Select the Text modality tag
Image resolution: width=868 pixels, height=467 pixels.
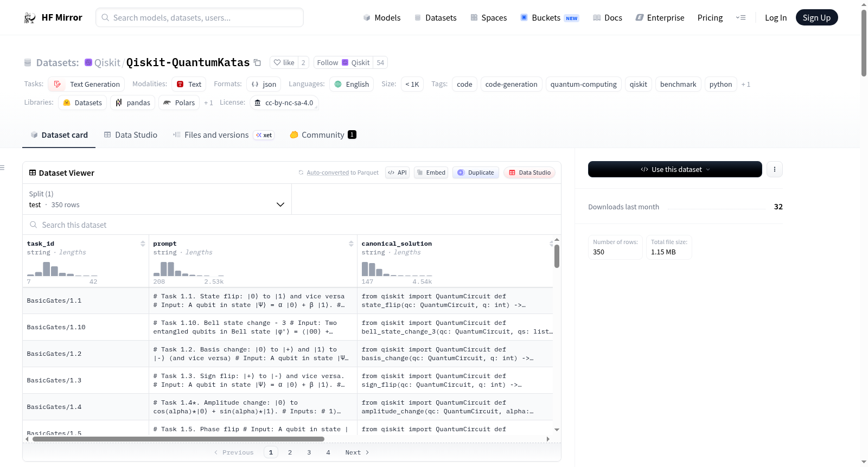tap(189, 84)
